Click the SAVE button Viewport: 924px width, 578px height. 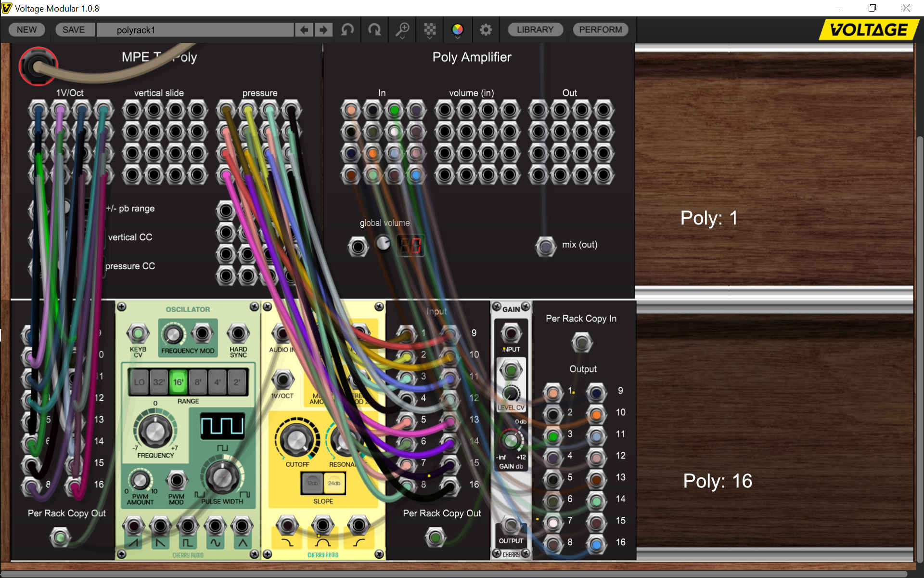point(74,30)
